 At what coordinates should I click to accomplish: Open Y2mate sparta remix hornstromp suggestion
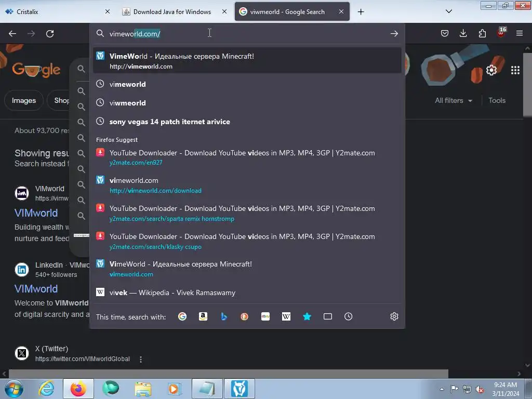(247, 213)
